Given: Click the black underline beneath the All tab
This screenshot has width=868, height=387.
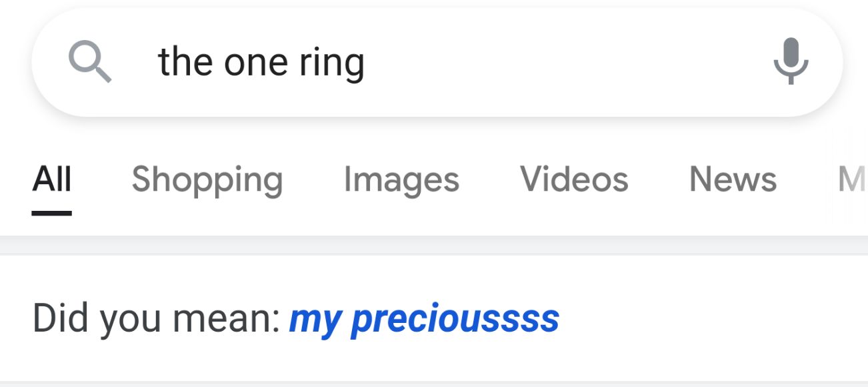Looking at the screenshot, I should 52,214.
